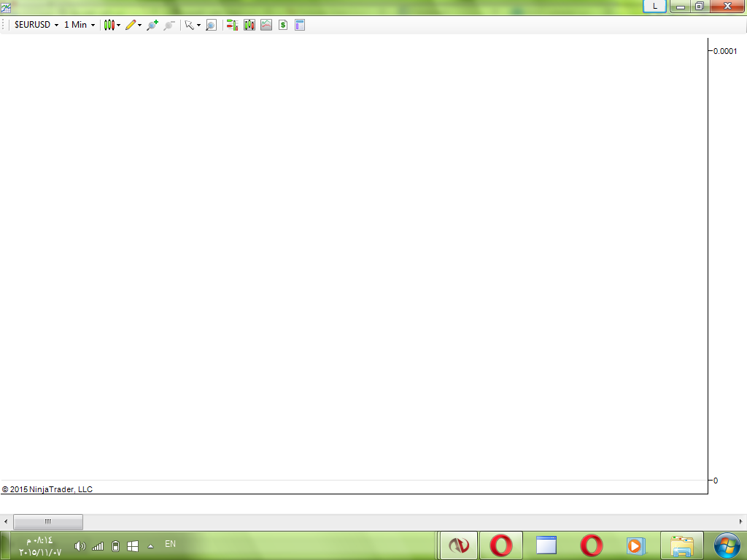The image size is (747, 560).
Task: Show hidden tray icons arrow
Action: [x=150, y=546]
